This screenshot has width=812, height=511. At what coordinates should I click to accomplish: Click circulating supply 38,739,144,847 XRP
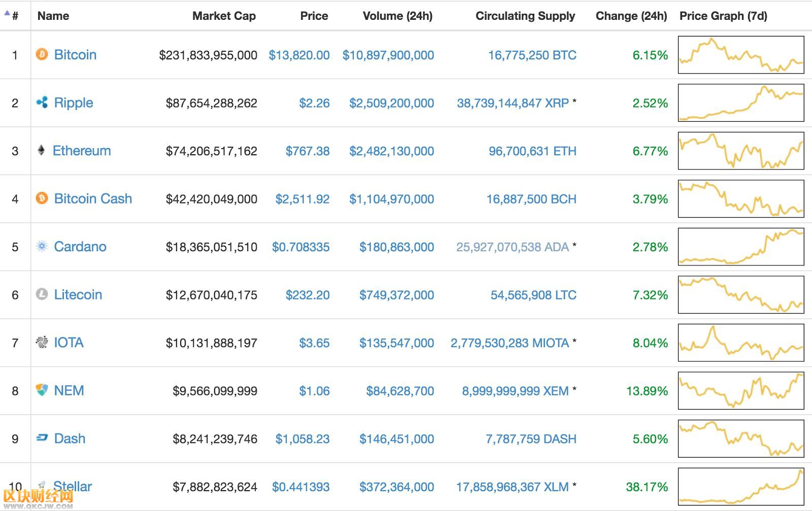[x=513, y=103]
